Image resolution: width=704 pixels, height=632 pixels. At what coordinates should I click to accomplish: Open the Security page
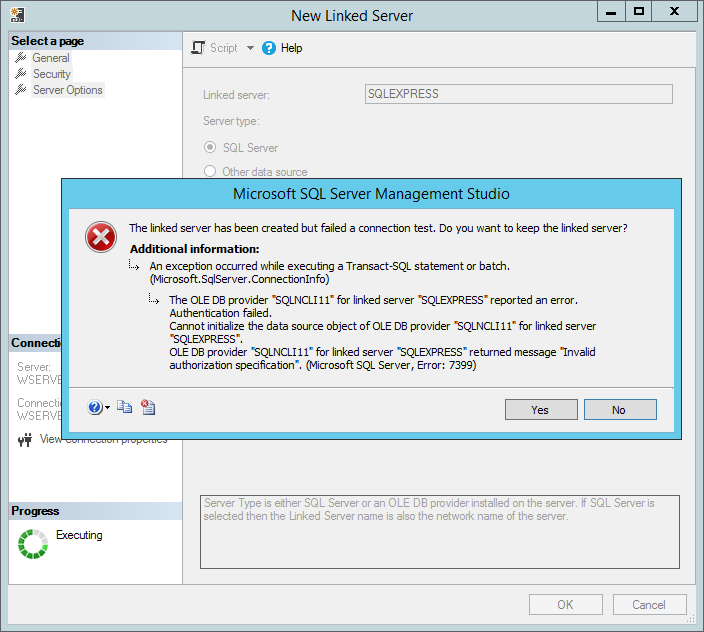coord(52,74)
